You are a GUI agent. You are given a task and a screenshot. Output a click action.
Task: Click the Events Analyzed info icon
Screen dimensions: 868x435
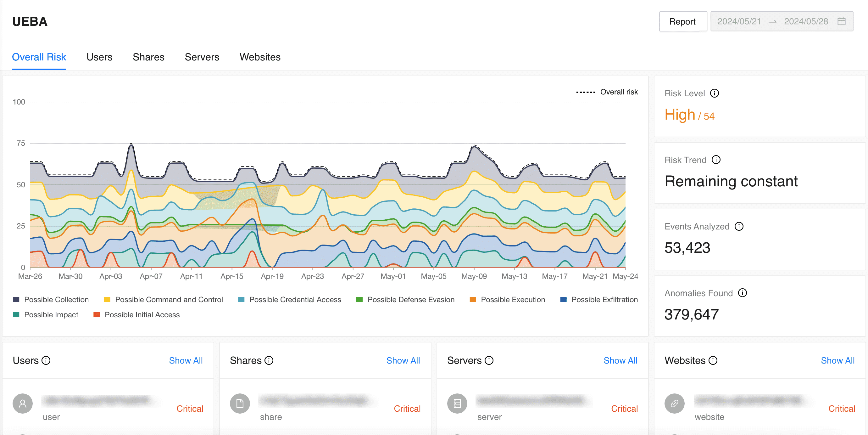coord(739,226)
